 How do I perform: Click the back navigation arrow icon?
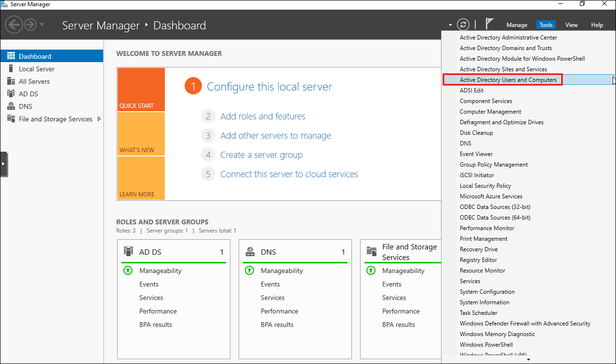point(14,25)
